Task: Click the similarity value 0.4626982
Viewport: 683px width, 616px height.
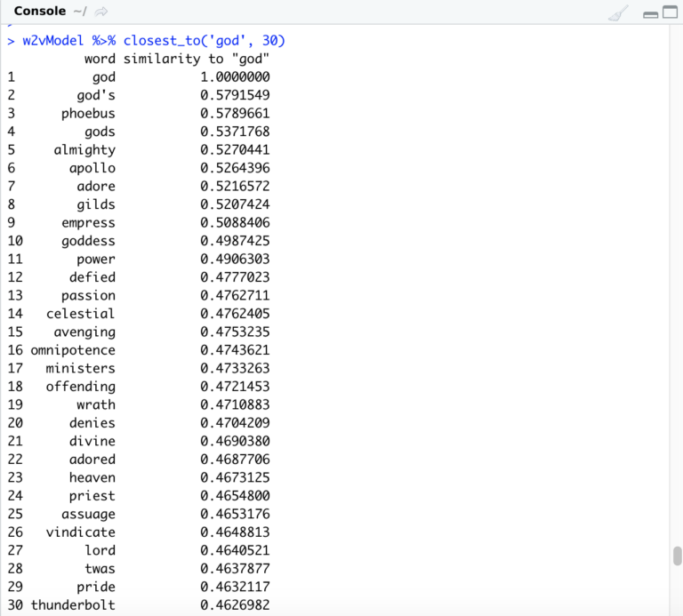Action: [235, 605]
